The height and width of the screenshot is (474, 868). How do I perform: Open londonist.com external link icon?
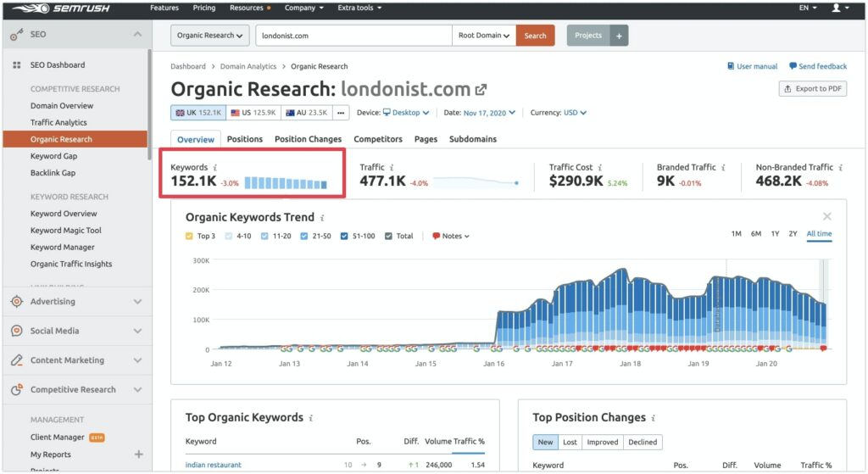coord(481,89)
